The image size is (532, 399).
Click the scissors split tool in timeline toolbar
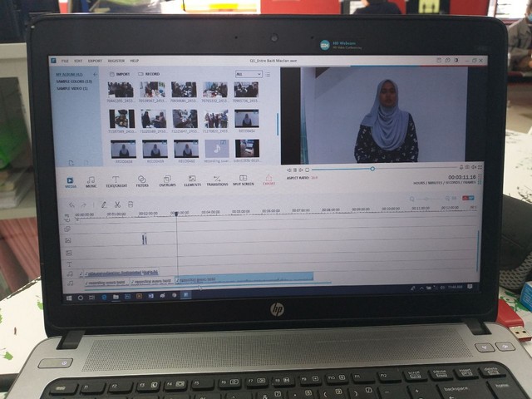click(117, 204)
